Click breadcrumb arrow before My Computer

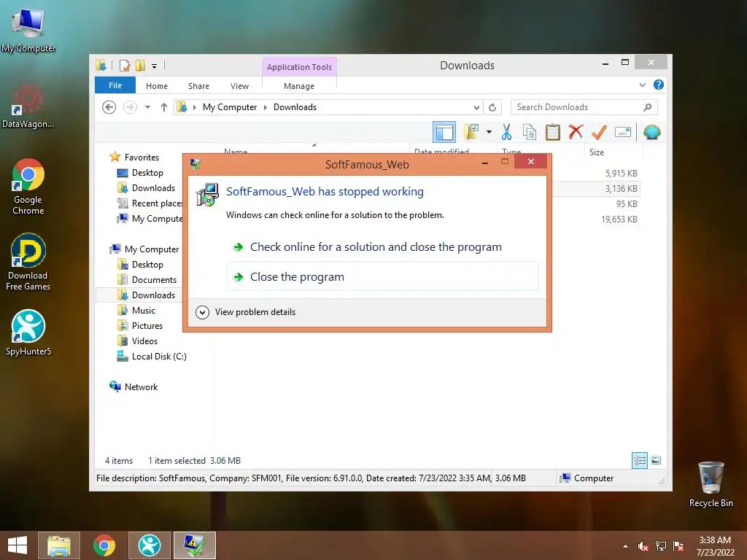click(194, 107)
